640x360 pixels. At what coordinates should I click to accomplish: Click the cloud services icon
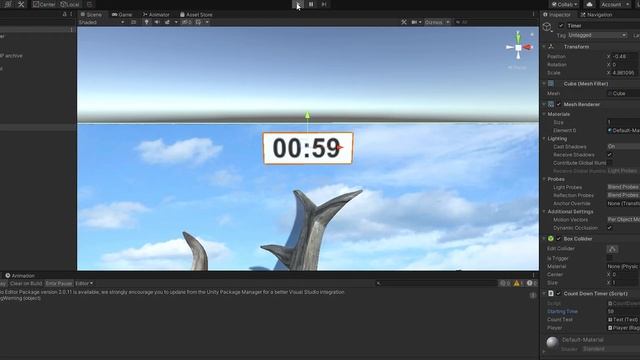(x=589, y=4)
